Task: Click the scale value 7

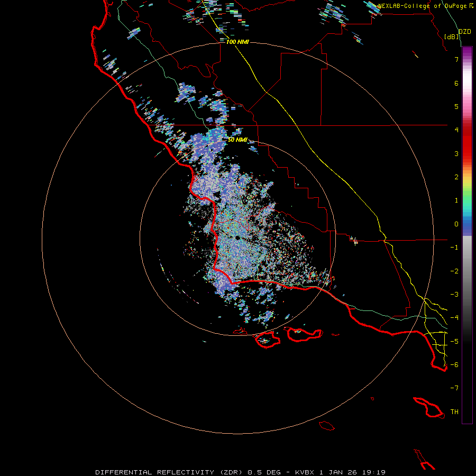Action: tap(456, 59)
